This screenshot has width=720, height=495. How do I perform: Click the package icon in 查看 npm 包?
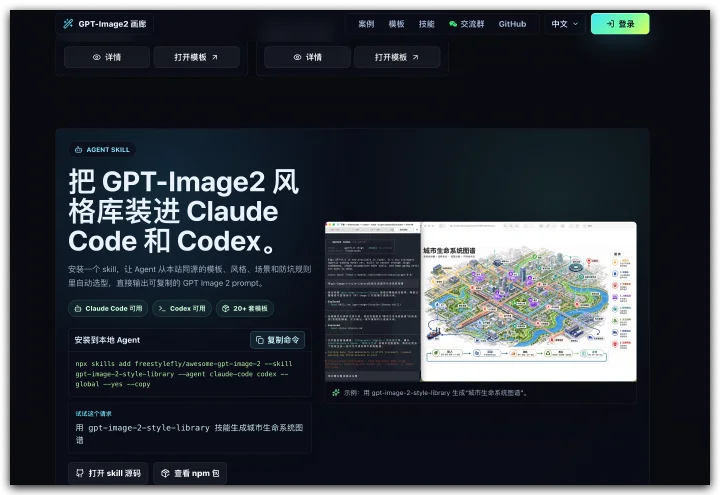tap(165, 473)
